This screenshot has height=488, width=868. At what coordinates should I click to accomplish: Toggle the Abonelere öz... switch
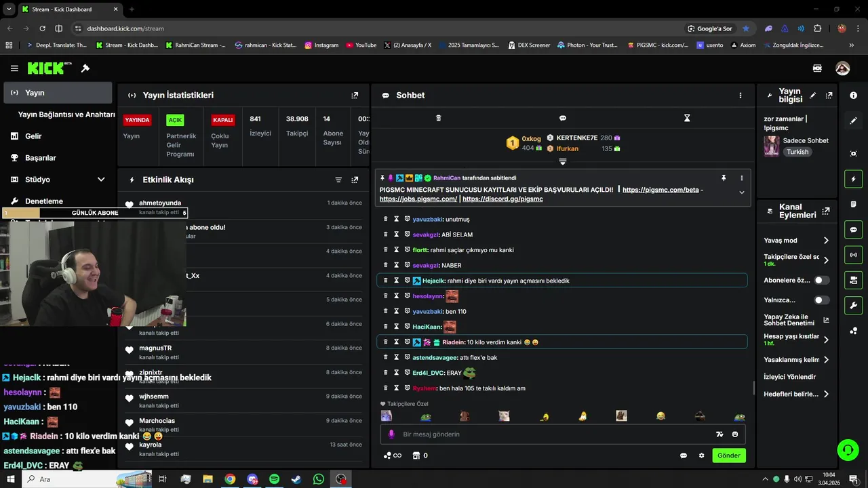[x=821, y=280]
